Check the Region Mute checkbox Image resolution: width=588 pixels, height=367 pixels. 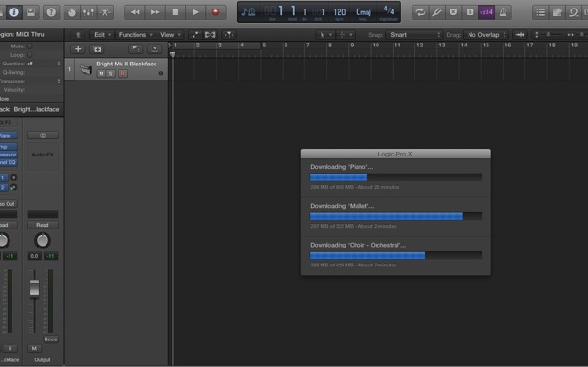29,46
